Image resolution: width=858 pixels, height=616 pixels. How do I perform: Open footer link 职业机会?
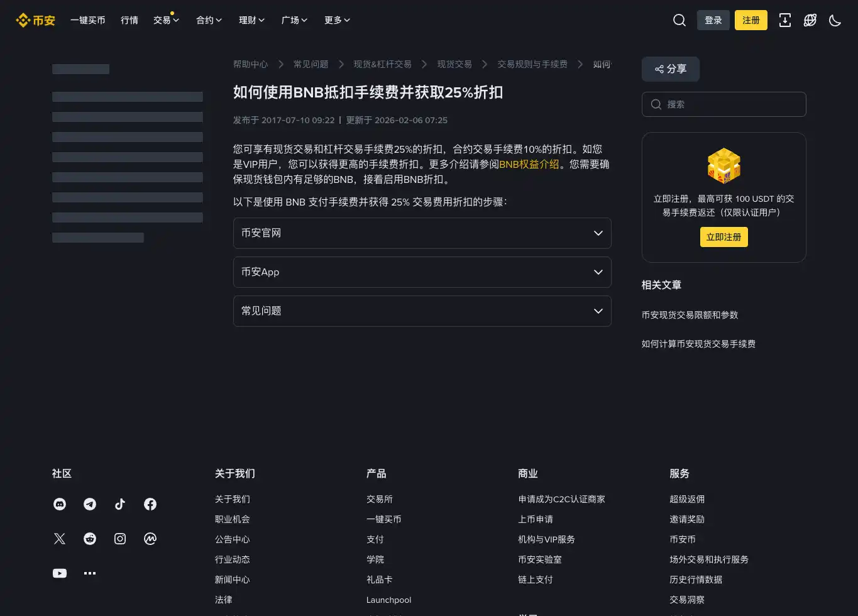pyautogui.click(x=233, y=519)
